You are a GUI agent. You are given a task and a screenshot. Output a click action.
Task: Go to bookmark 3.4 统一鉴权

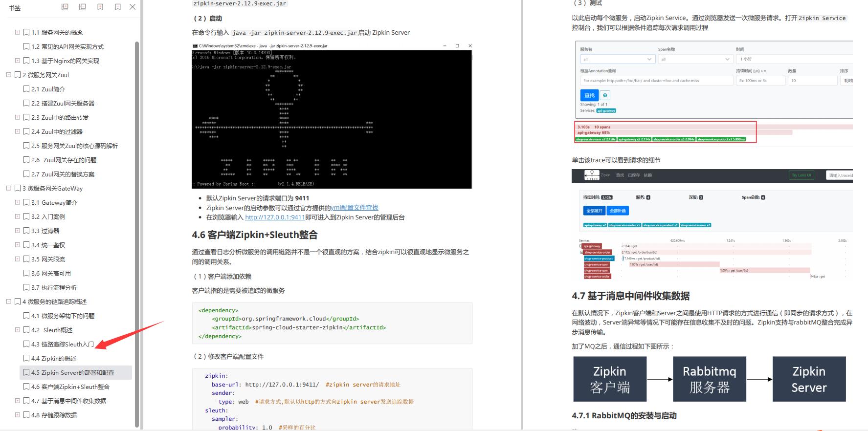click(48, 245)
